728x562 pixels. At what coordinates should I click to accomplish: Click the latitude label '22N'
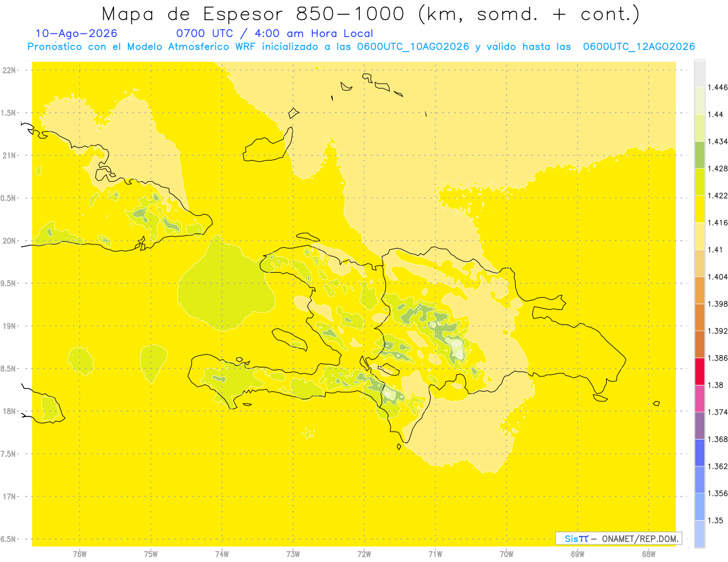9,70
